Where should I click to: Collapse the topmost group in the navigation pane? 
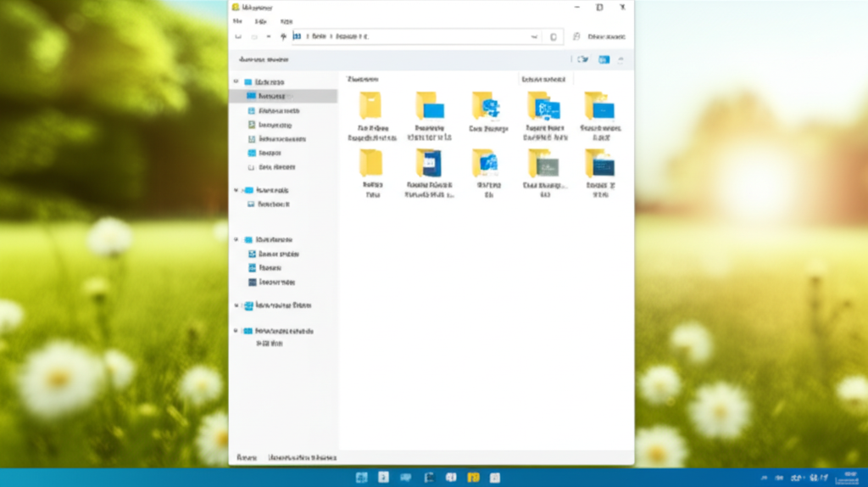tap(236, 82)
